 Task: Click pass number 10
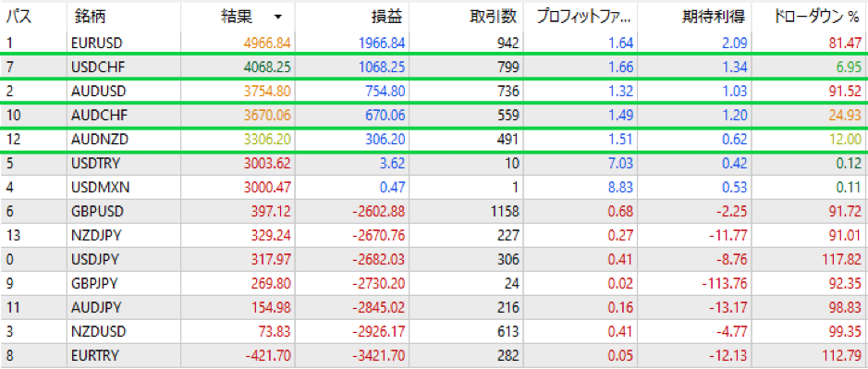(x=13, y=116)
